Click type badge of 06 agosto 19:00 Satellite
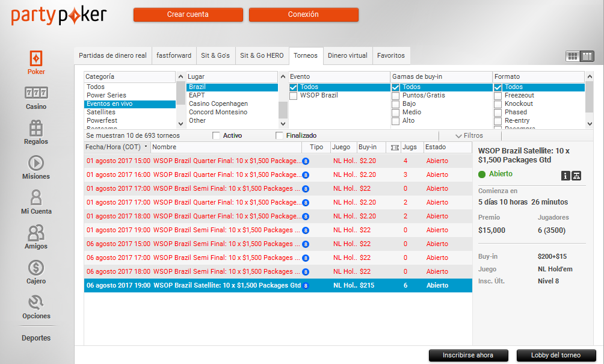 pos(306,286)
